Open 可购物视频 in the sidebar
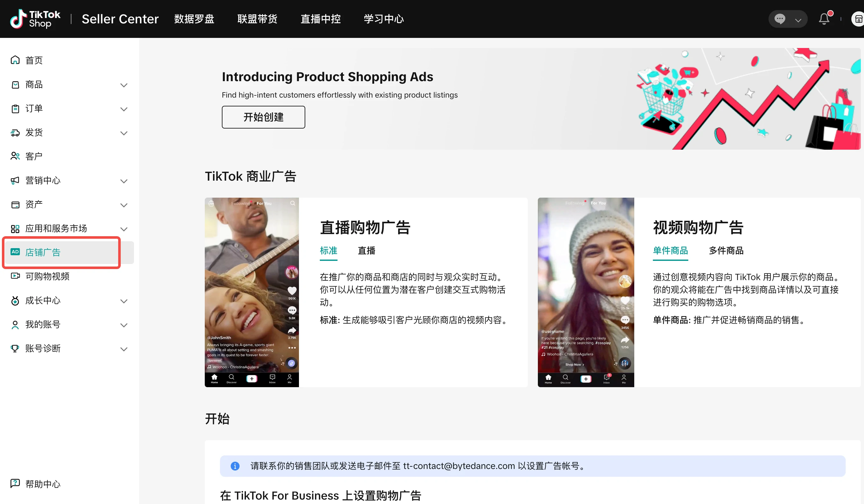 [47, 276]
